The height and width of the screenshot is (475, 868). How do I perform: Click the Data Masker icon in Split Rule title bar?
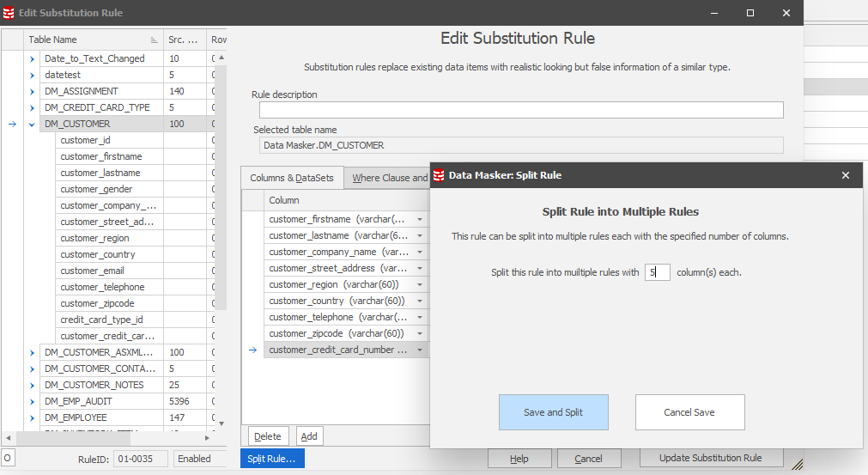pyautogui.click(x=439, y=175)
